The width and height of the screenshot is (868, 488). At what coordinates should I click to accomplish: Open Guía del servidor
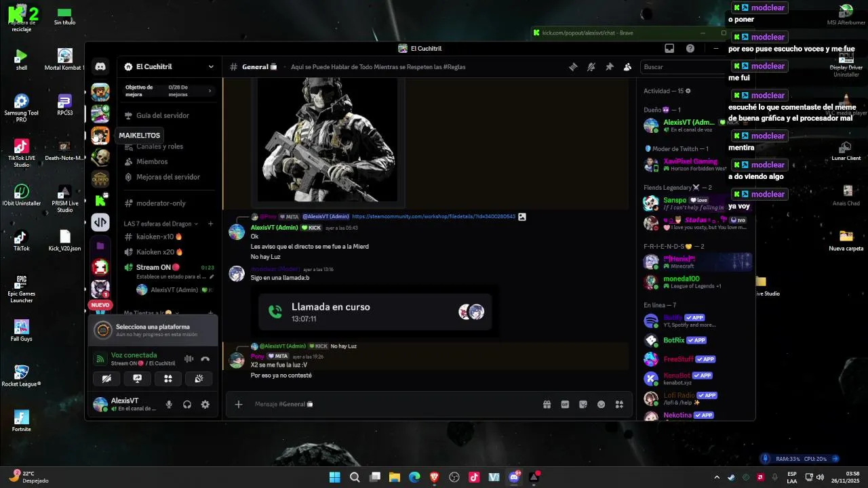(163, 115)
